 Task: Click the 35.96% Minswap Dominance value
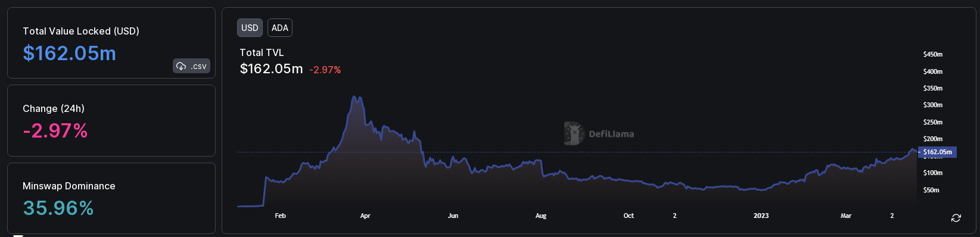point(58,208)
